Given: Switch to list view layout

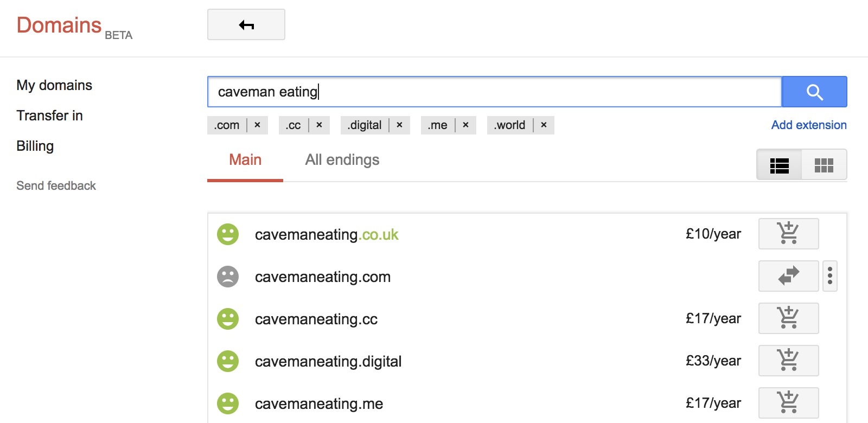Looking at the screenshot, I should (x=779, y=165).
